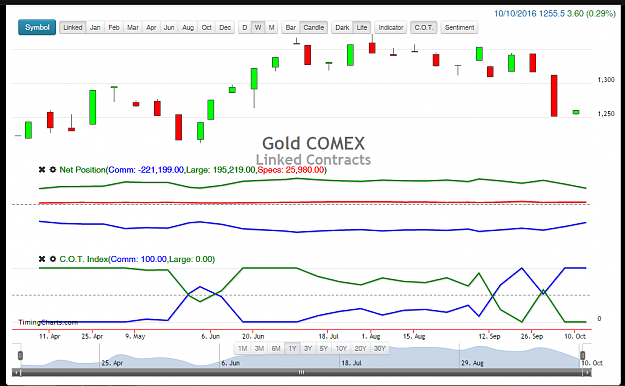625x386 pixels.
Task: Open Net Position settings gear
Action: coord(53,170)
